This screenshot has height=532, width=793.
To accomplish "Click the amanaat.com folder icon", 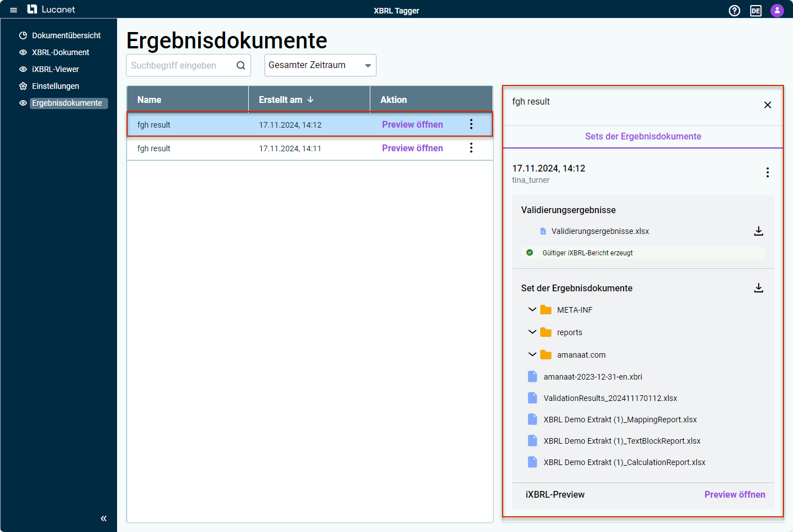I will point(546,355).
